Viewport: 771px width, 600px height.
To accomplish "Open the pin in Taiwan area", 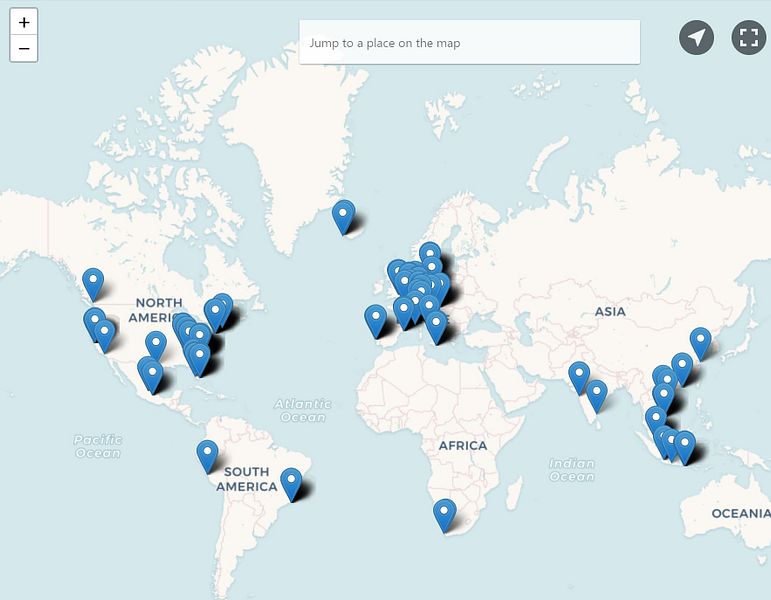I will coord(682,369).
